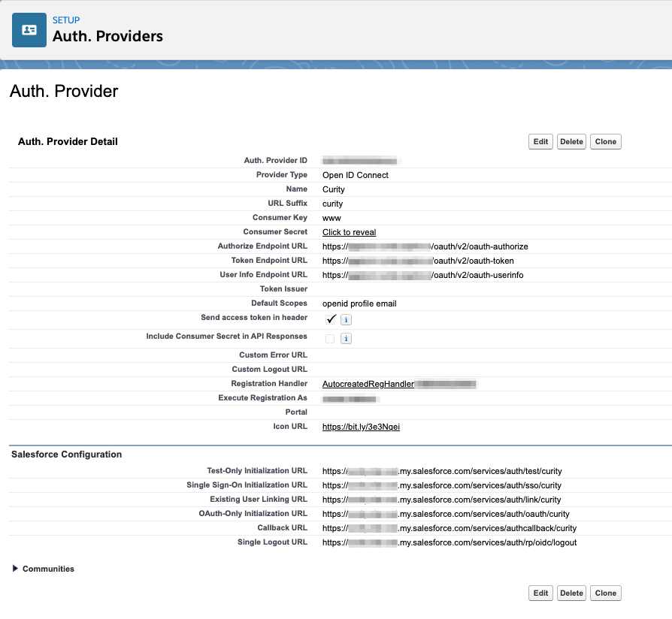
Task: Open info tooltip for Include Consumer Secret setting
Action: tap(345, 338)
